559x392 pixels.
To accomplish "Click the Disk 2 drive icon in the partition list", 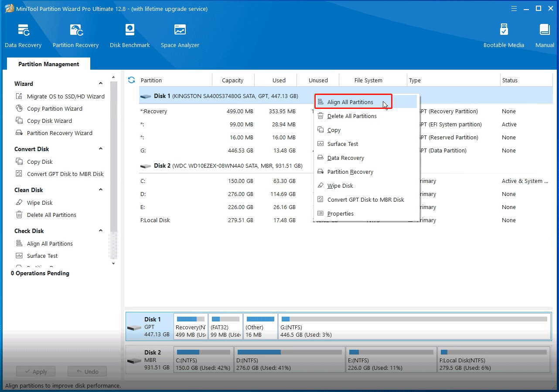I will click(146, 166).
